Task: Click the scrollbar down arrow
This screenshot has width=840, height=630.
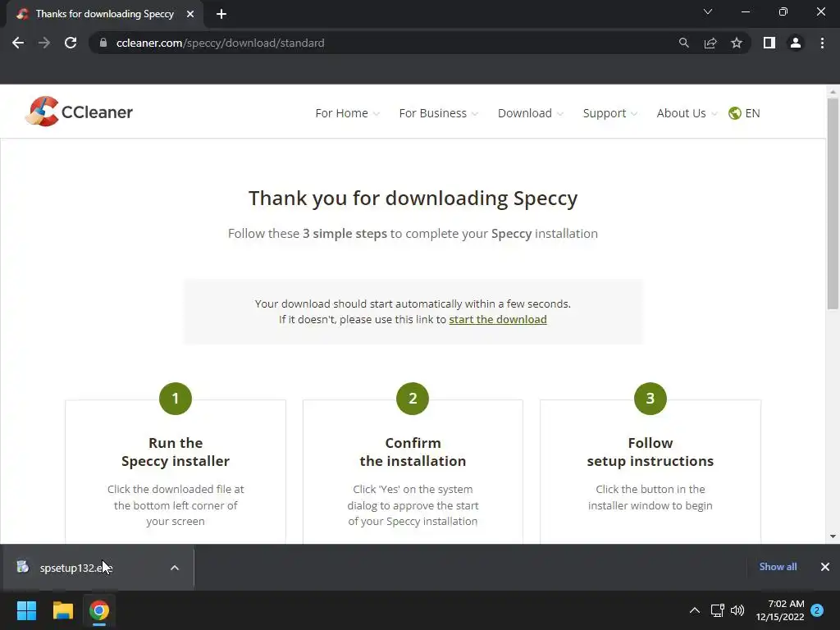Action: tap(833, 536)
